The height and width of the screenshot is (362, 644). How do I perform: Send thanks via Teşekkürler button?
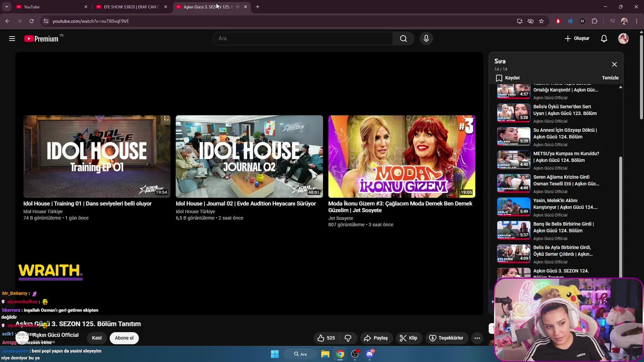click(446, 338)
